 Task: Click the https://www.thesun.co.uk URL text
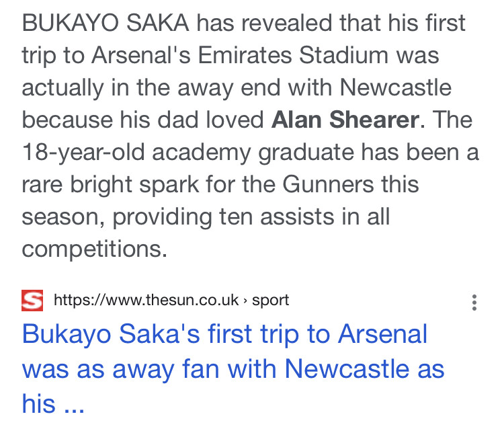(x=146, y=300)
